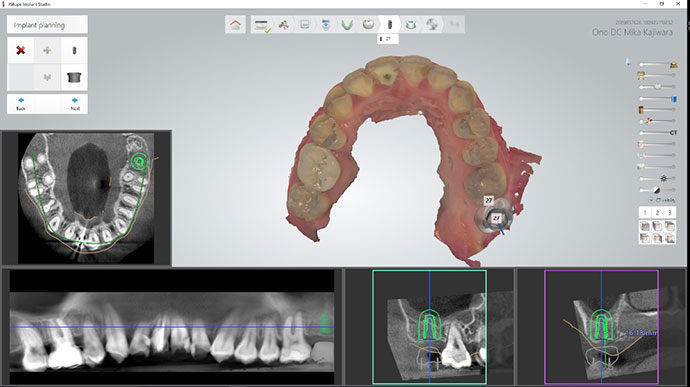Adjust the nerve markers visibility slider
690x387 pixels.
coord(657,121)
